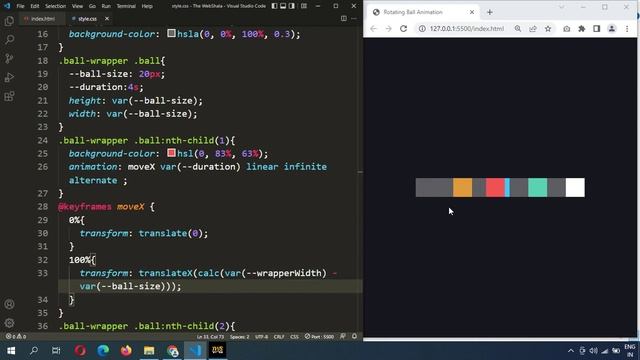Viewport: 640px width, 360px height.
Task: Open the Explorer view in VS Code
Action: click(x=9, y=21)
